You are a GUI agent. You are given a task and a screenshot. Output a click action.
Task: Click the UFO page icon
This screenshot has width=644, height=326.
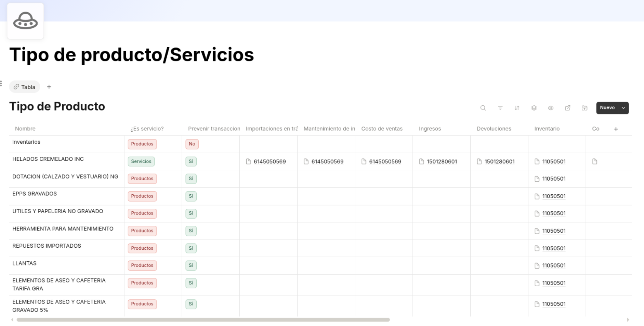coord(25,21)
